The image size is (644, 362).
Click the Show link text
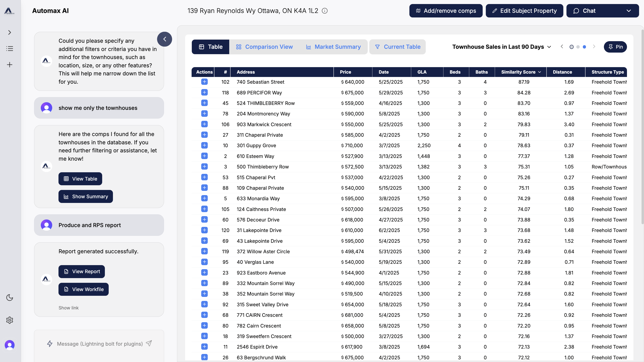(69, 308)
